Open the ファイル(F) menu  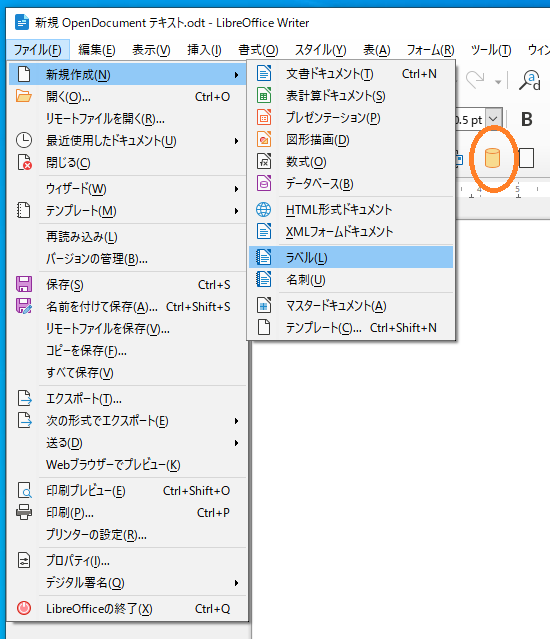pos(37,50)
